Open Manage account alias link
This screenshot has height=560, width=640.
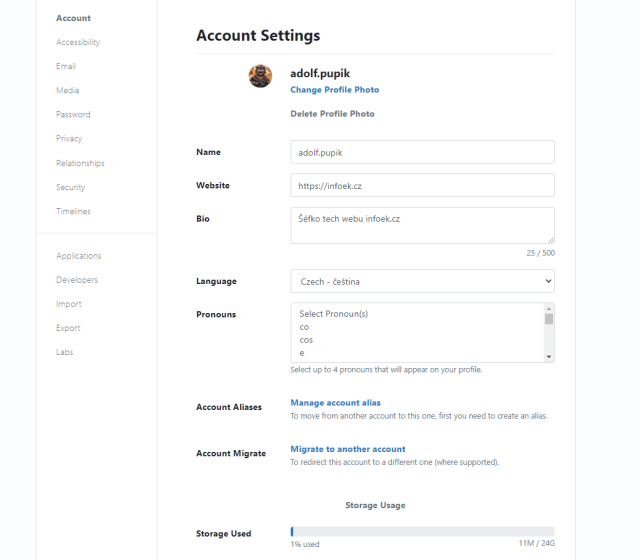click(x=335, y=403)
